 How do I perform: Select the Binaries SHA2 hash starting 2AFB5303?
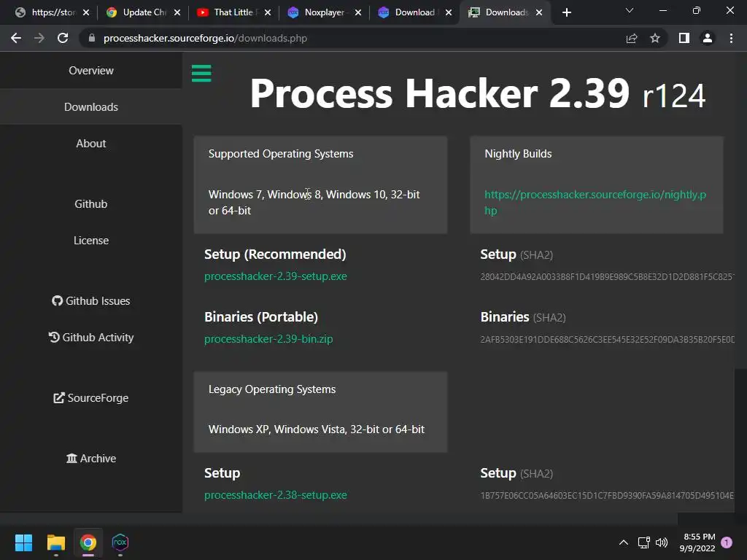coord(608,340)
